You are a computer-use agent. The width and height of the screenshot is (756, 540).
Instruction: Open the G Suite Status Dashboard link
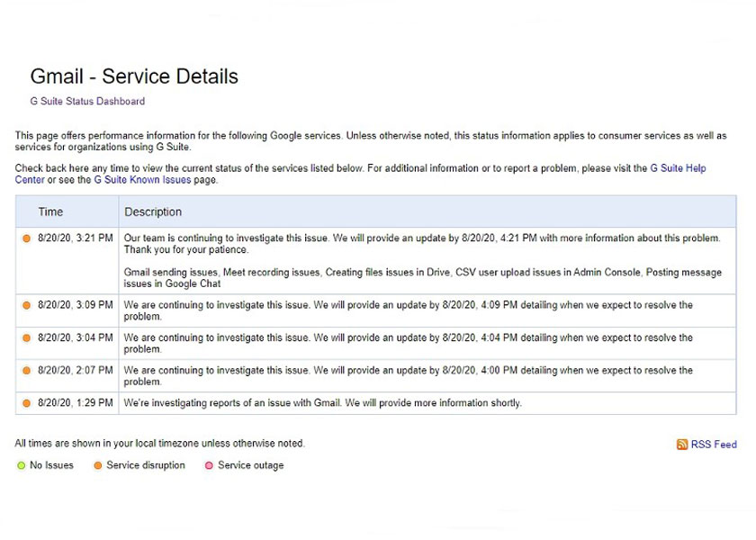coord(87,101)
